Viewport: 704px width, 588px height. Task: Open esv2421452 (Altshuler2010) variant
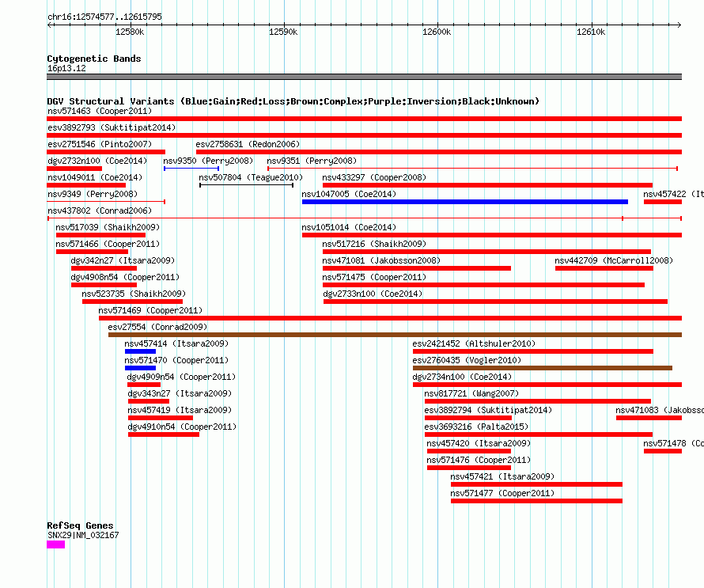click(x=474, y=343)
